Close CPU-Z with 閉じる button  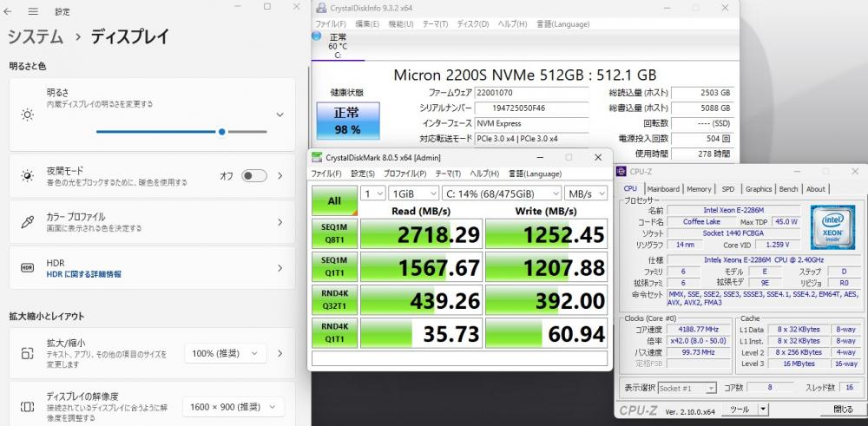(843, 410)
